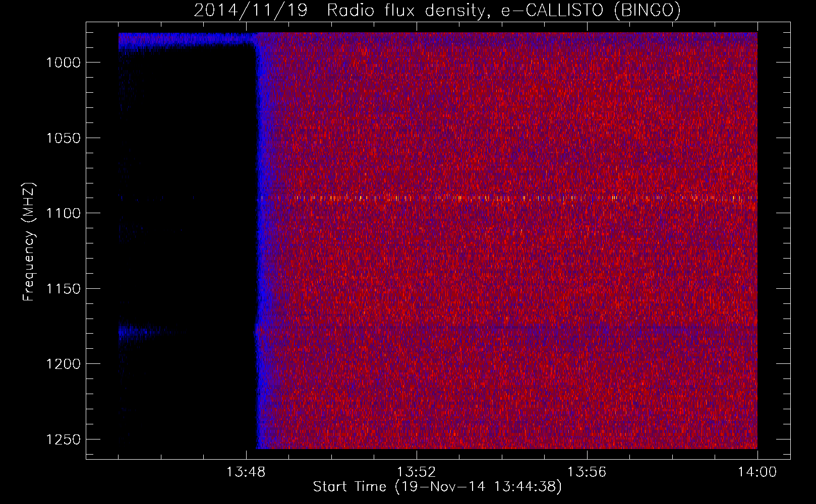Select the 1000 frequency tick label
The image size is (816, 504).
pyautogui.click(x=64, y=62)
